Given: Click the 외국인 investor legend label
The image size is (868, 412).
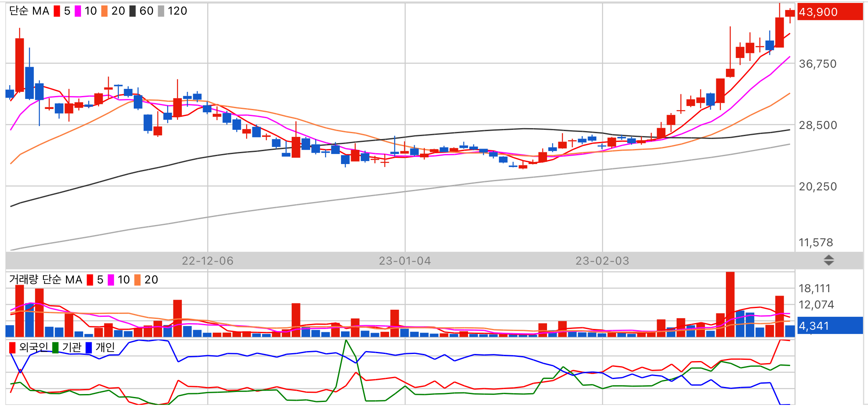Looking at the screenshot, I should point(34,347).
